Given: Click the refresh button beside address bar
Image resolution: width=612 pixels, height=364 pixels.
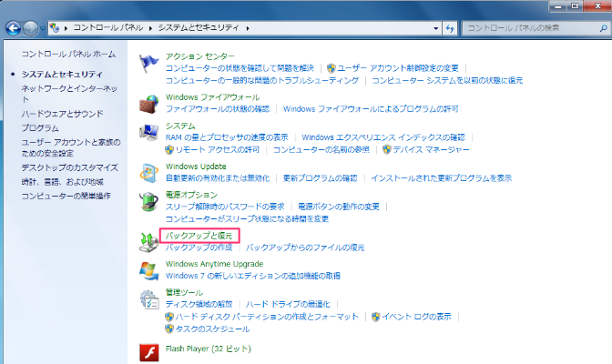Looking at the screenshot, I should (450, 28).
